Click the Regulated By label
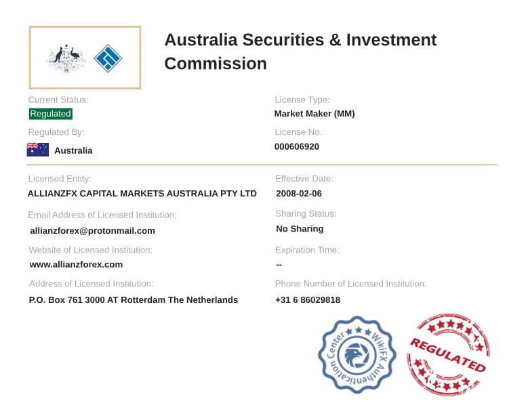Viewport: 526px width, 420px height. coord(56,132)
